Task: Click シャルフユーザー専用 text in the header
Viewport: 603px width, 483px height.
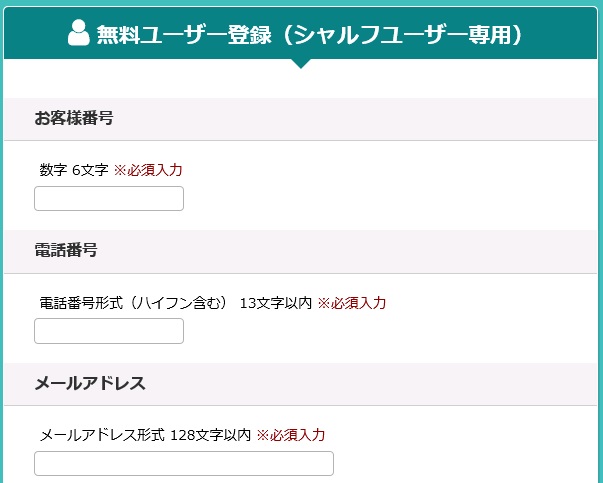Action: [x=400, y=35]
